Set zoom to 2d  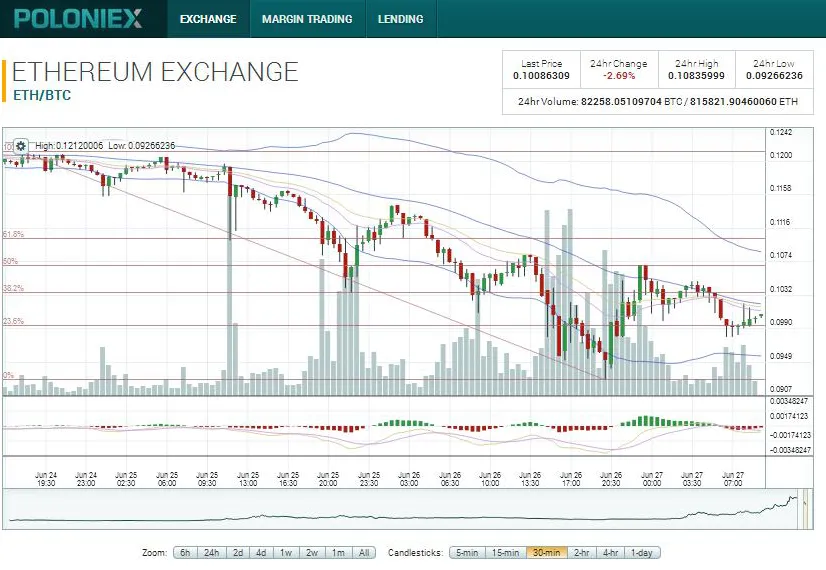(238, 553)
